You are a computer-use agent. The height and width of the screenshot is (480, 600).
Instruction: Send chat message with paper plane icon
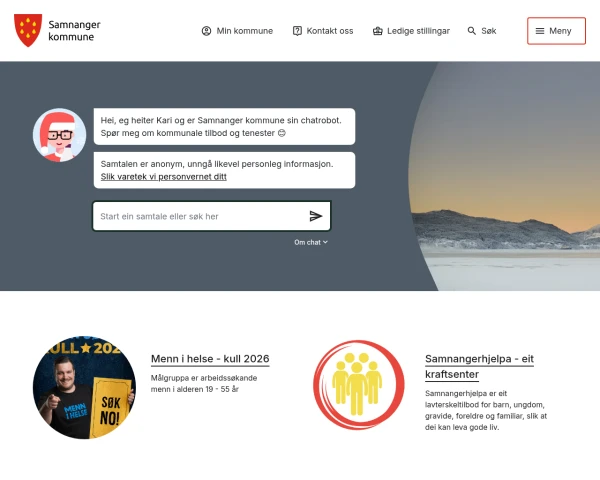[316, 216]
